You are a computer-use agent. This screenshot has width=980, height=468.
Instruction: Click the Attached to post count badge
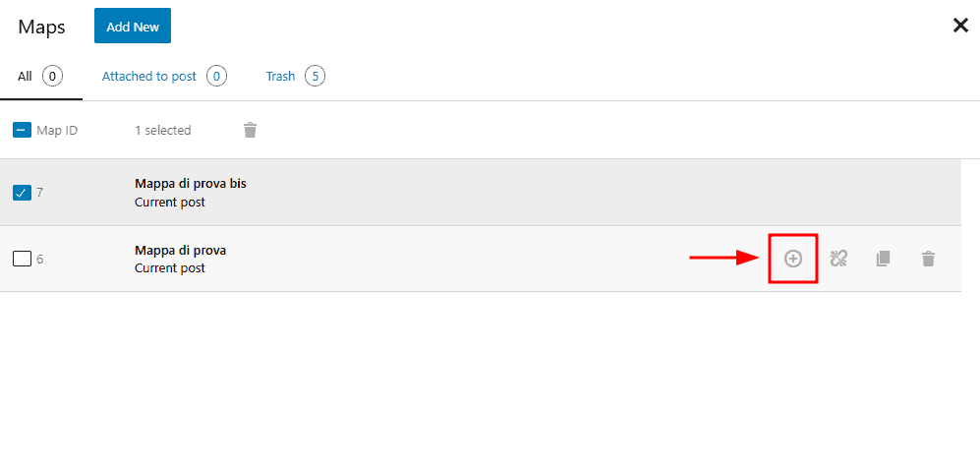[216, 77]
